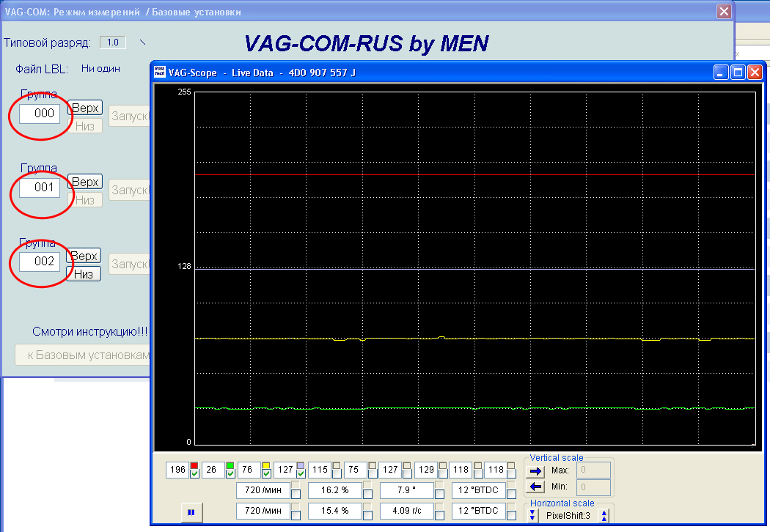The image size is (770, 532).
Task: Click the Низ button for group 002
Action: (84, 274)
